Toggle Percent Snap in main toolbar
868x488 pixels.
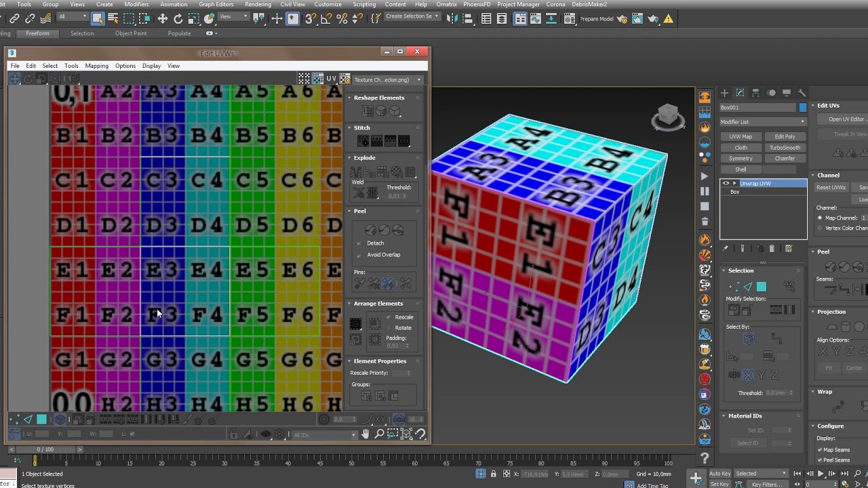342,19
